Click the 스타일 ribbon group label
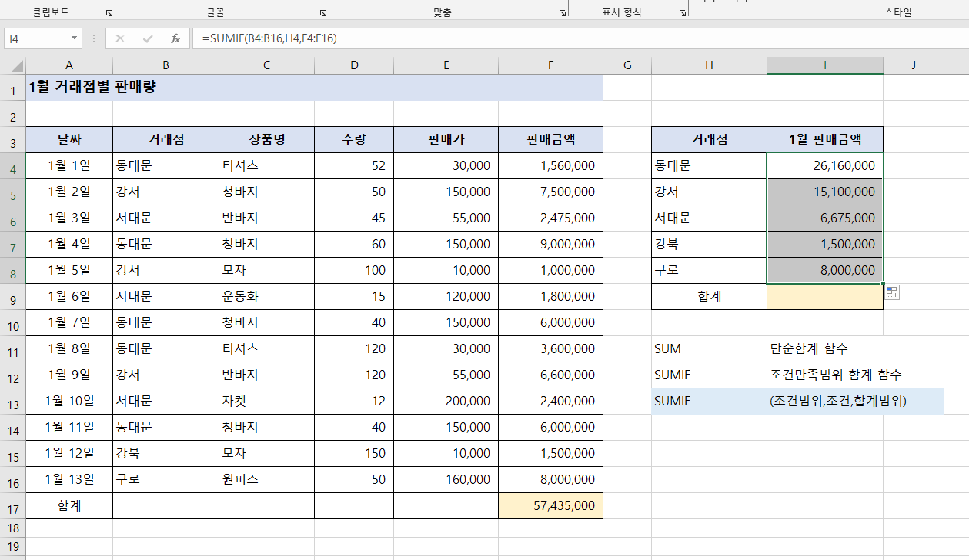 pyautogui.click(x=897, y=13)
